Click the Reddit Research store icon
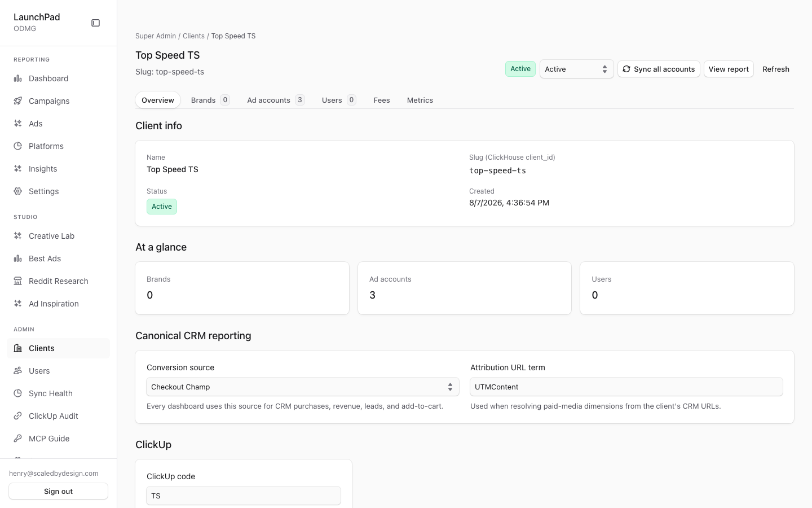Screen dimensions: 812x508 pos(18,281)
